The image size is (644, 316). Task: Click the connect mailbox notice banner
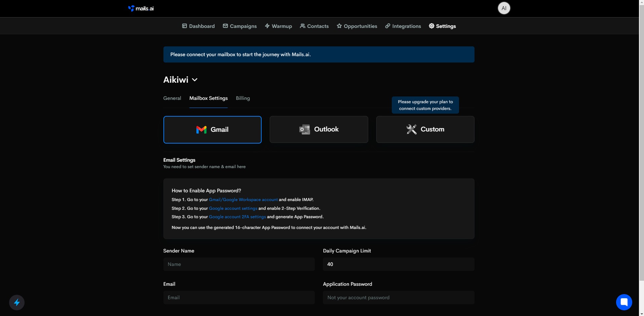[319, 54]
